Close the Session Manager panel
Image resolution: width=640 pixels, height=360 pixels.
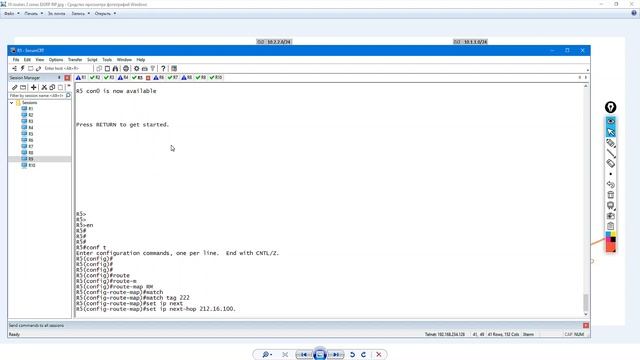tap(67, 78)
